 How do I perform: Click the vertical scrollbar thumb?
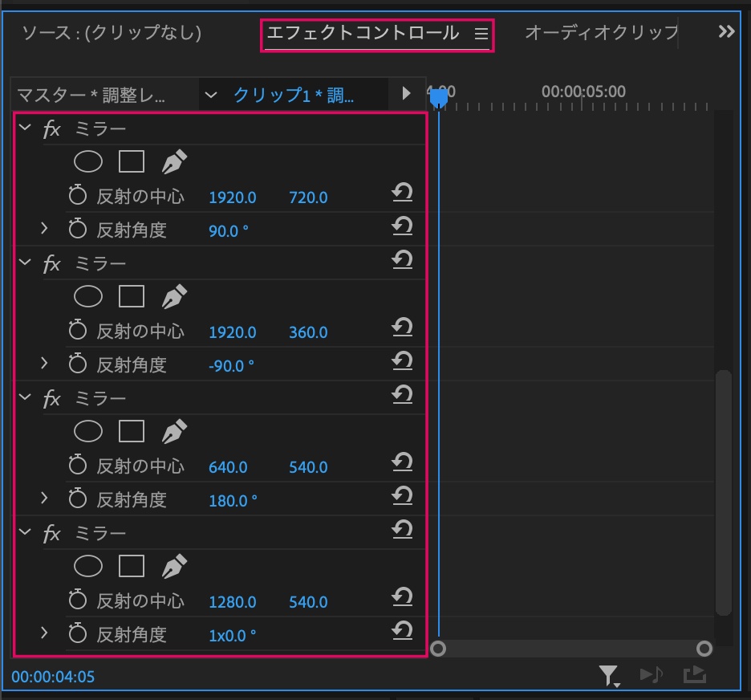point(723,492)
